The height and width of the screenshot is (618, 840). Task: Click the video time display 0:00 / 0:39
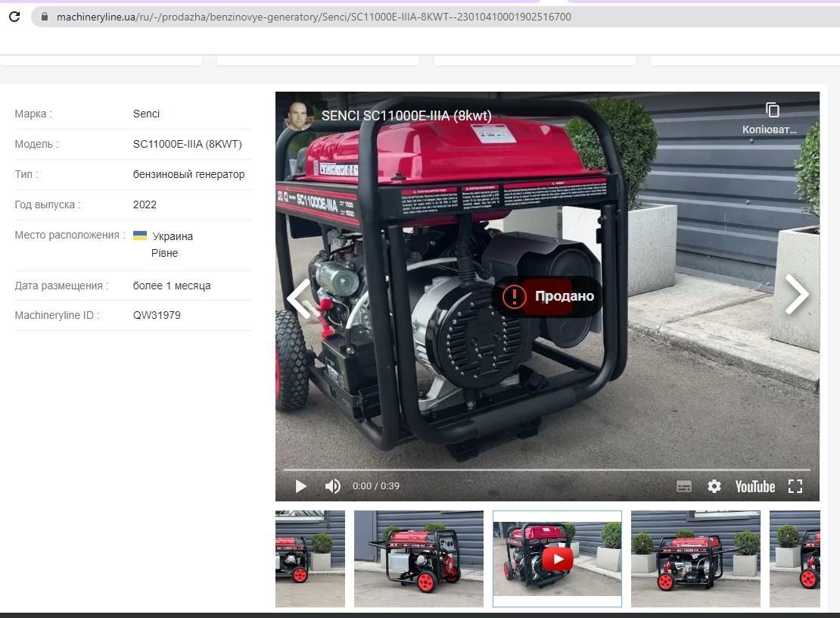click(375, 486)
